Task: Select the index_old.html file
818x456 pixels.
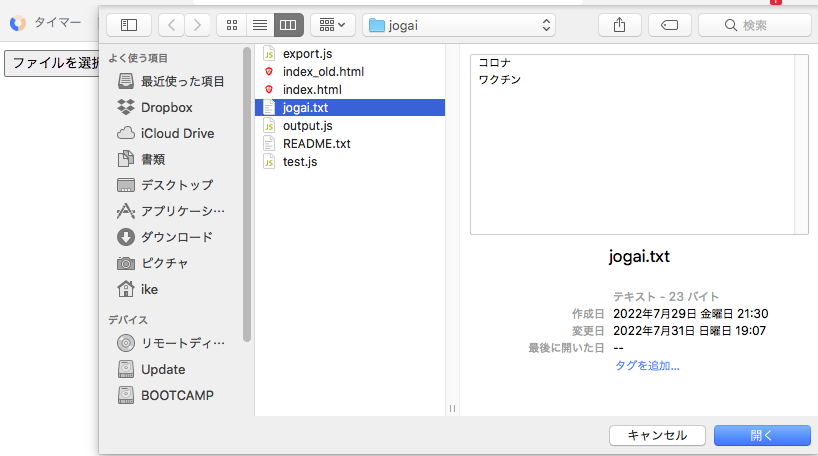Action: click(350, 72)
